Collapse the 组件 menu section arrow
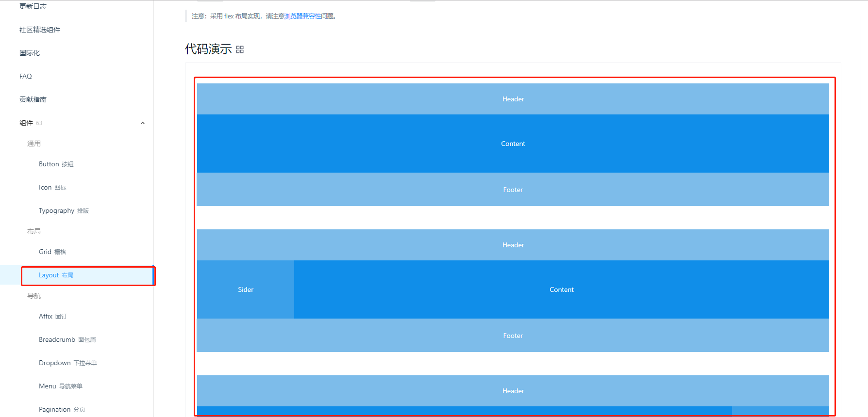The height and width of the screenshot is (417, 868). click(x=143, y=123)
